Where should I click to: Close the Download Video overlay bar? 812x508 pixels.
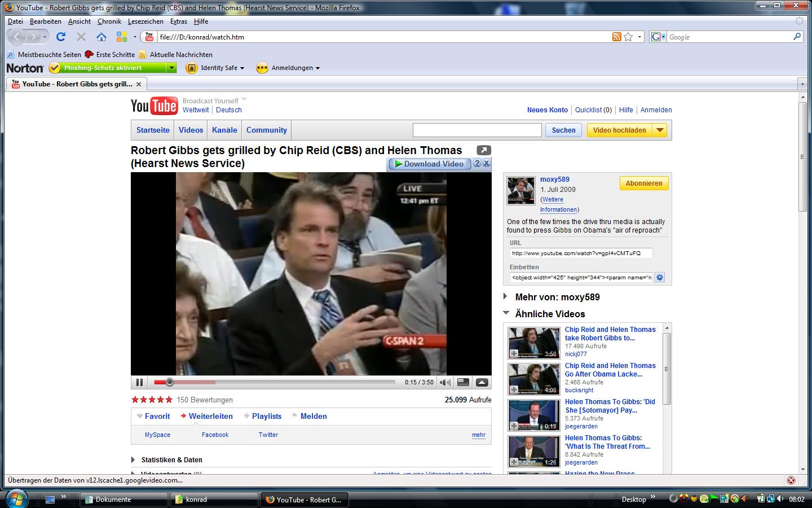click(x=487, y=163)
